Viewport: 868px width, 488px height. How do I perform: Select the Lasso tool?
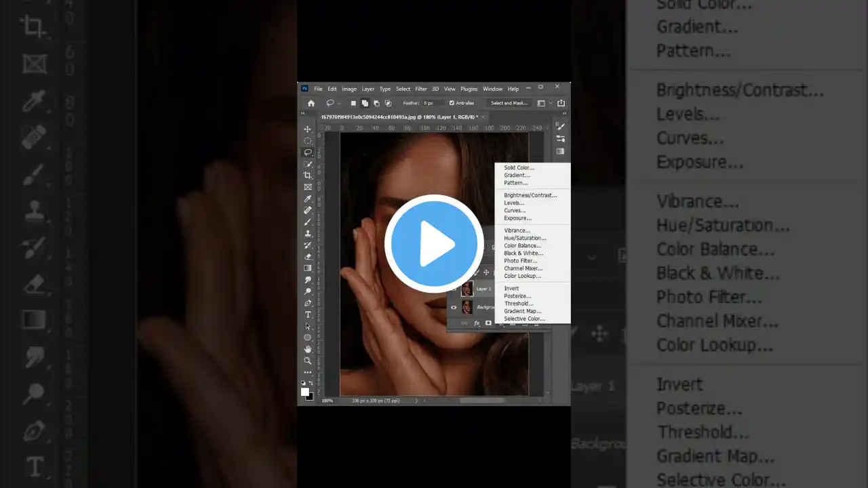tap(307, 152)
